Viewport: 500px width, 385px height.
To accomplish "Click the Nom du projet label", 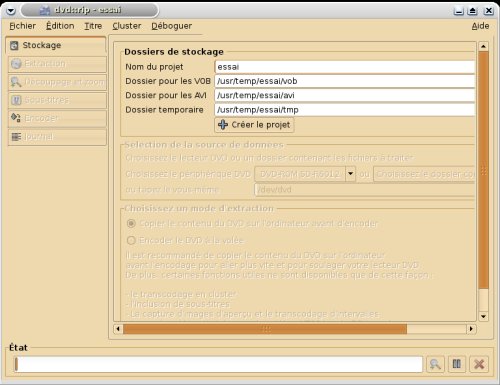I will 154,67.
